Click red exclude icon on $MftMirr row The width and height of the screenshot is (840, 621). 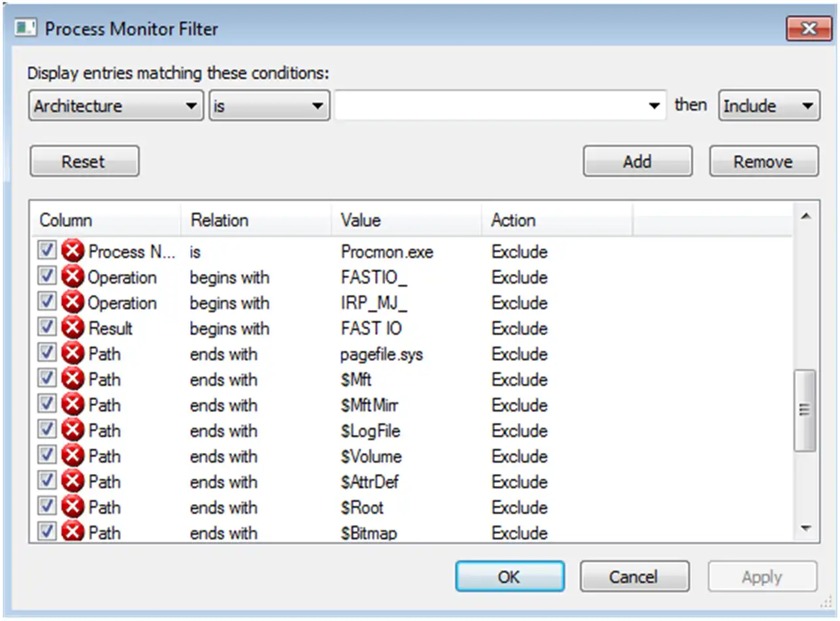coord(73,405)
